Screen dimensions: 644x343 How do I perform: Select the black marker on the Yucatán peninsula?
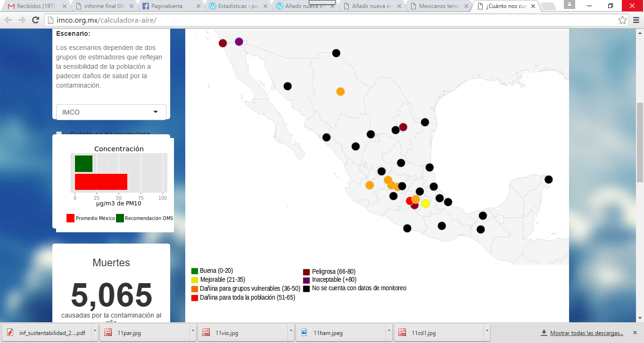548,180
